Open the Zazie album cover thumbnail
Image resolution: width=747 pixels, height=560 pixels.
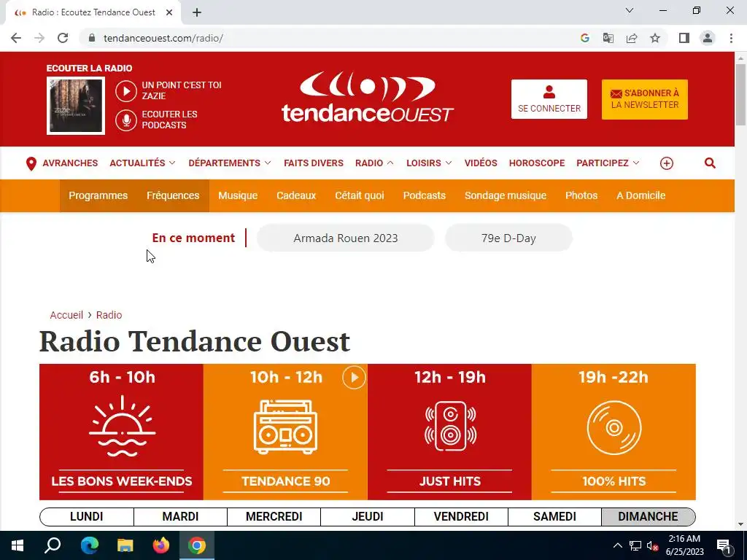(x=76, y=106)
